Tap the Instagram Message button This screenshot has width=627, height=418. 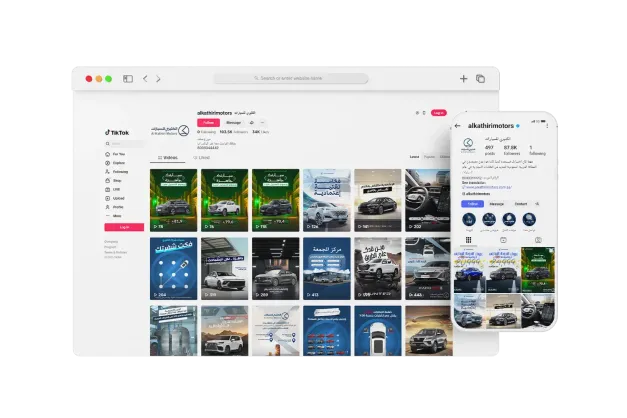(497, 204)
